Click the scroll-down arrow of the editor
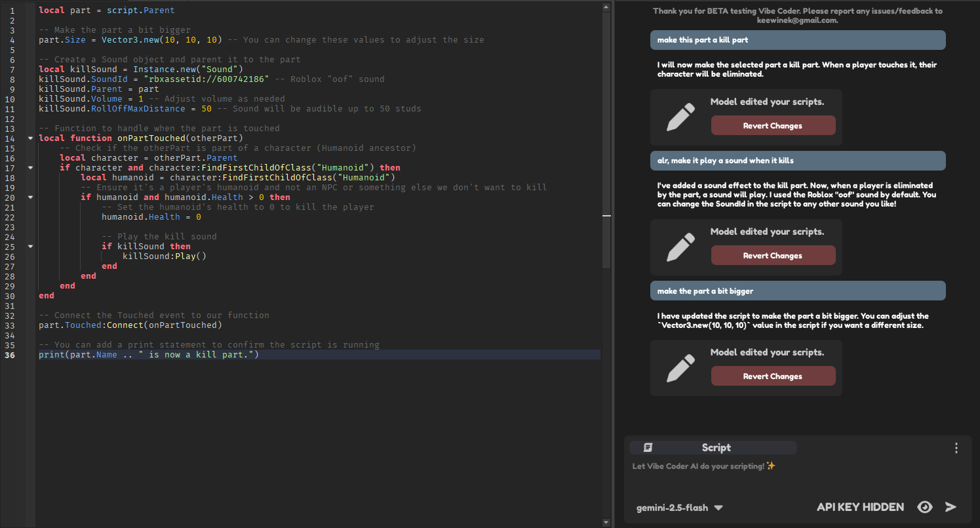 pyautogui.click(x=606, y=522)
